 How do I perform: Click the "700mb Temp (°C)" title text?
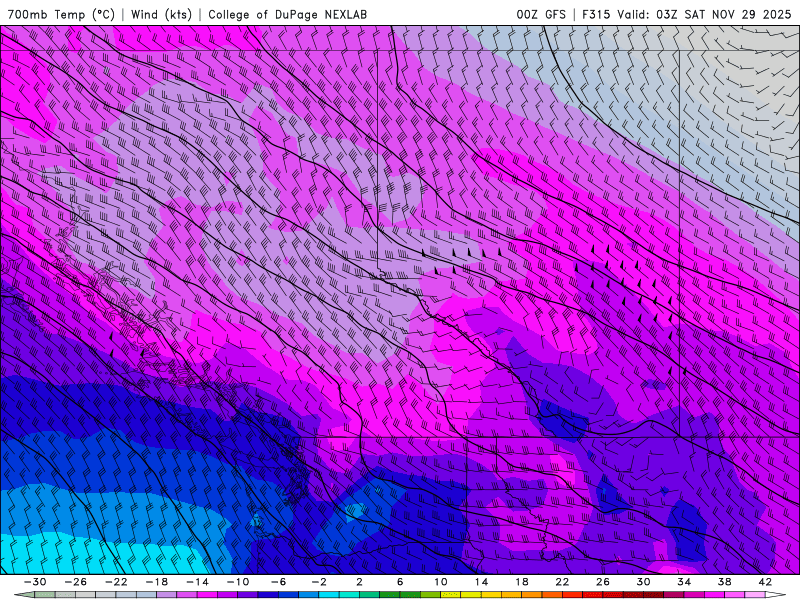click(61, 14)
